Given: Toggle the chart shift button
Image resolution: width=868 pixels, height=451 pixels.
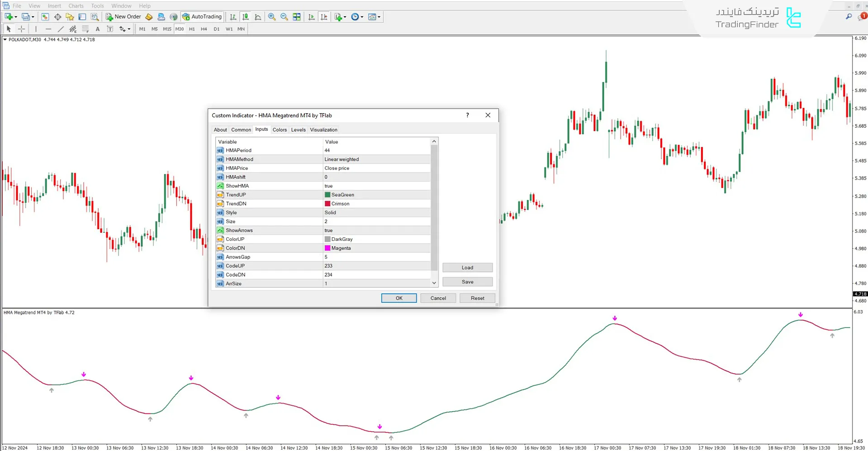Looking at the screenshot, I should 324,17.
